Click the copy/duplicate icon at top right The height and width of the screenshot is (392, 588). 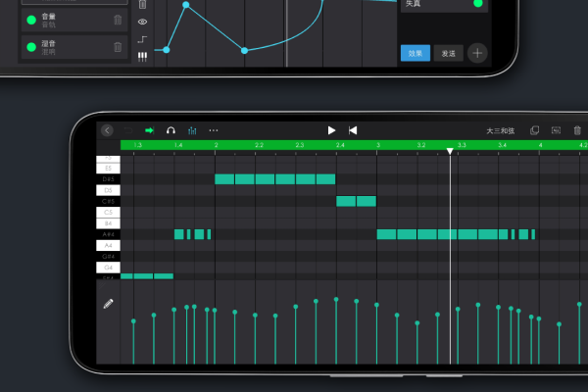pos(534,130)
